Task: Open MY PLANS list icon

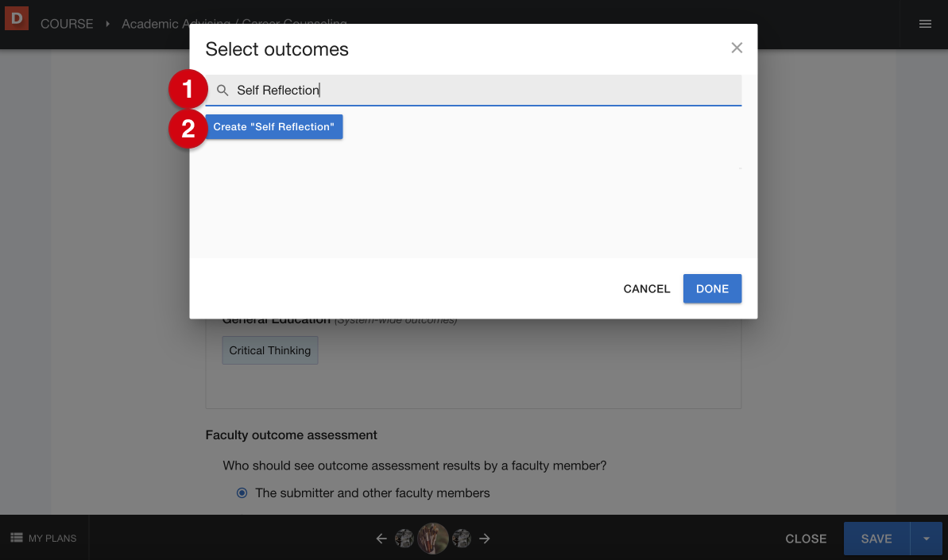Action: (17, 538)
